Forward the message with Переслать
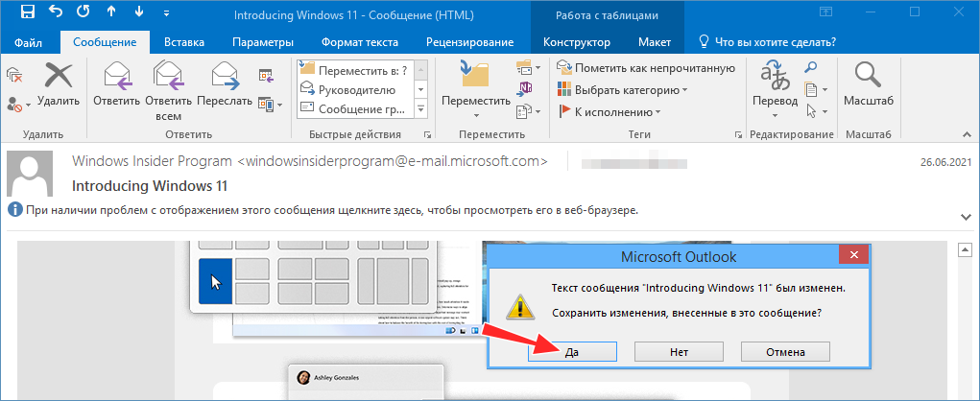 point(225,84)
